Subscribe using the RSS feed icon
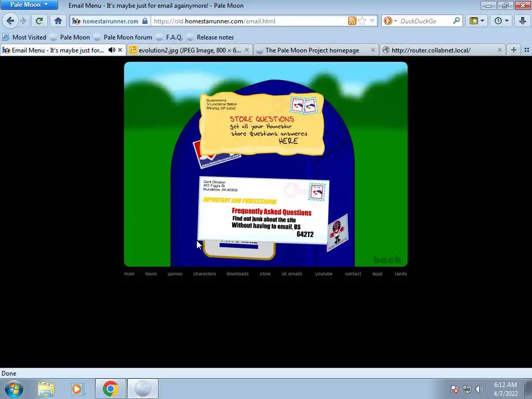532x399 pixels. coord(352,21)
